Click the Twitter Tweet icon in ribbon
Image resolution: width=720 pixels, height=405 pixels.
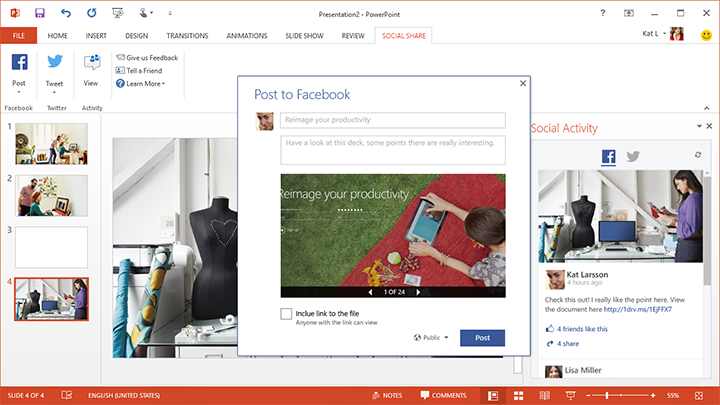click(x=54, y=64)
